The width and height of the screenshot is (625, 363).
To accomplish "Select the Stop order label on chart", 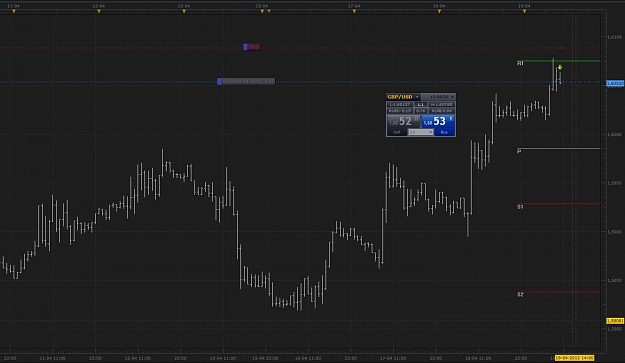I will 252,47.
